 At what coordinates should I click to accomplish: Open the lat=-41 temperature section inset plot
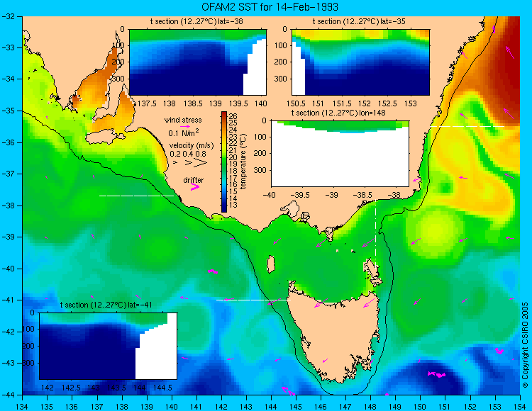[x=108, y=346]
